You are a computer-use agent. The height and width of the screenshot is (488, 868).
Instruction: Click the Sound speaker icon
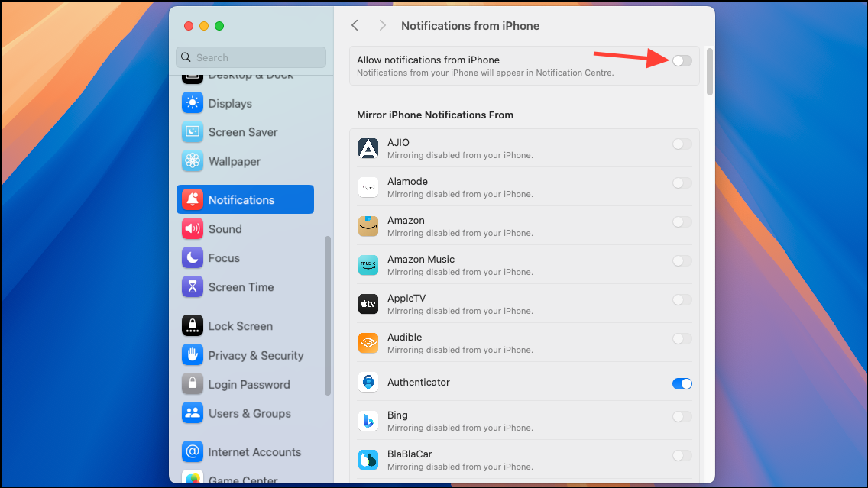[x=192, y=228]
